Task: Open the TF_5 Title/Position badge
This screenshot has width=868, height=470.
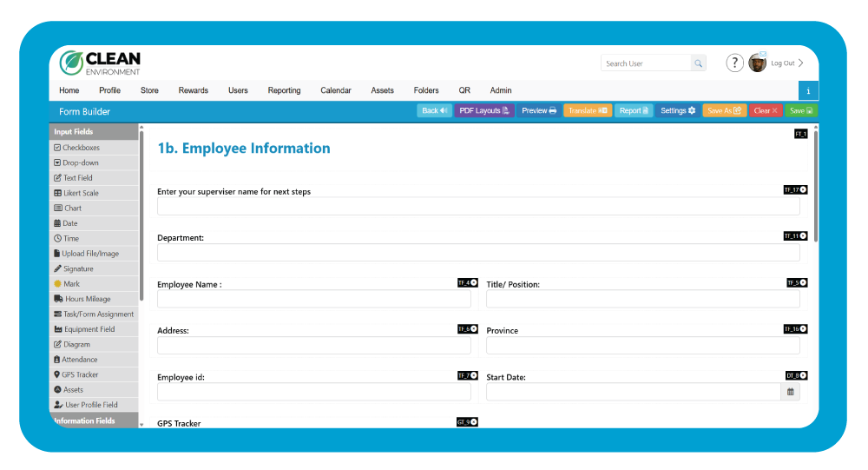Action: click(x=797, y=282)
